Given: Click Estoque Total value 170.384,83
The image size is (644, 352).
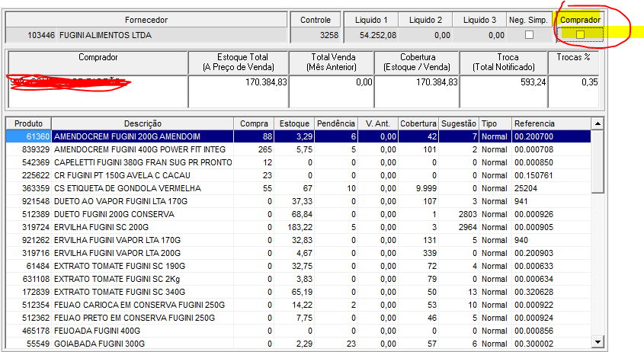Looking at the screenshot, I should 266,82.
